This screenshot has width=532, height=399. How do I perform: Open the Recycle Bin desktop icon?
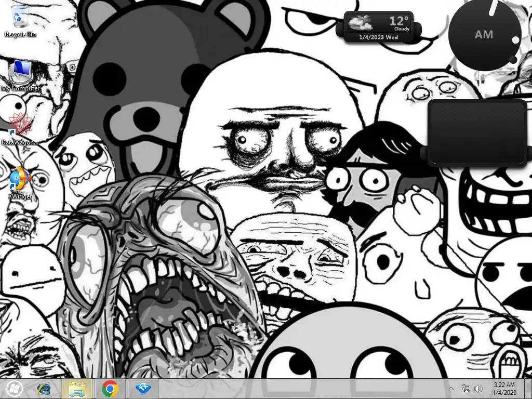click(20, 20)
